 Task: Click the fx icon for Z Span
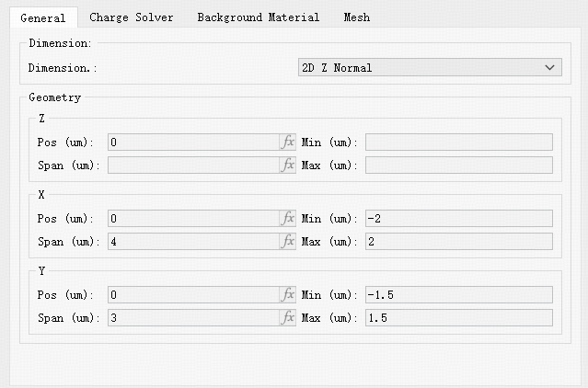click(288, 165)
